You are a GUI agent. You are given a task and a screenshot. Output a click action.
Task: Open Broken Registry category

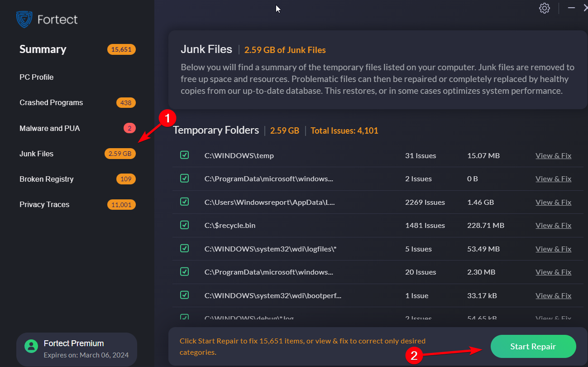click(x=47, y=179)
